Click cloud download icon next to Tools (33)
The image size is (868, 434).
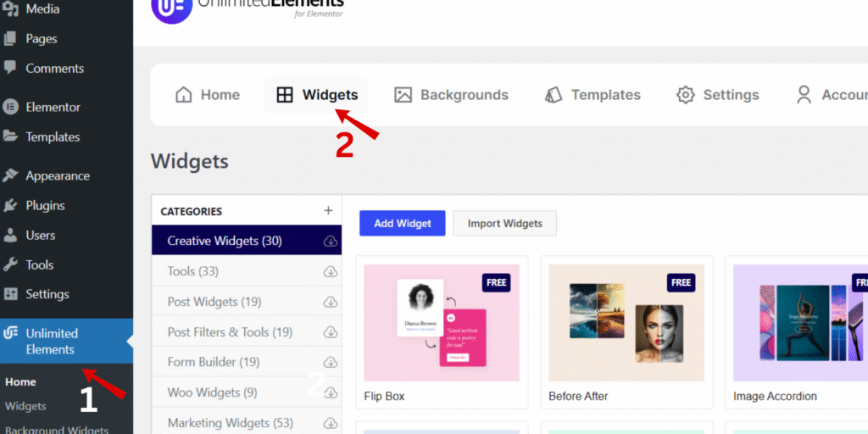[x=331, y=271]
